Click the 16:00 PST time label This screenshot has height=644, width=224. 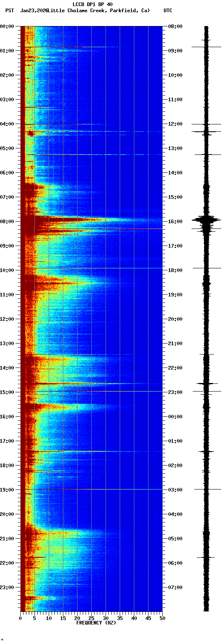[x=7, y=417]
